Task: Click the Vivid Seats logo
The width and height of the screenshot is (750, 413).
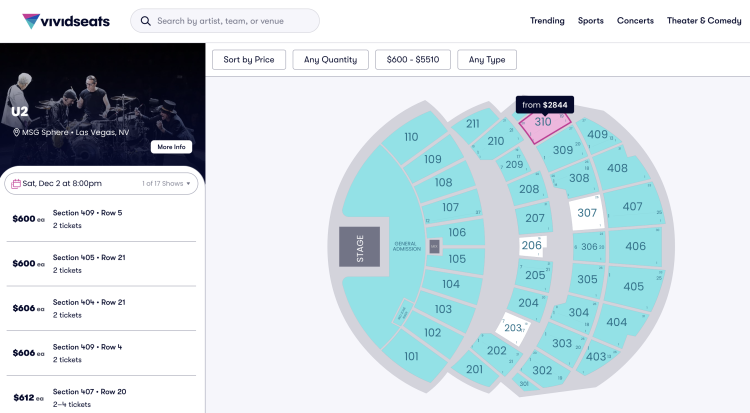Action: (x=65, y=21)
